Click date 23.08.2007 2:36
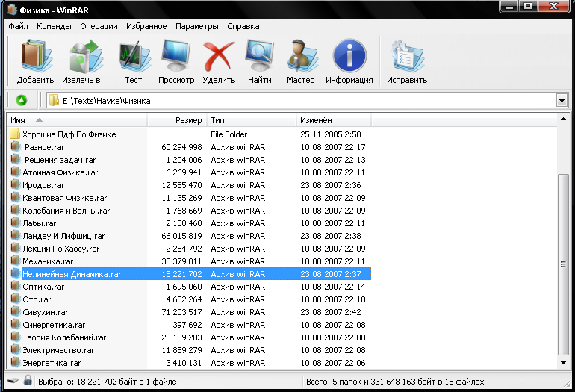Screen dimensions: 575x392 pos(330,185)
